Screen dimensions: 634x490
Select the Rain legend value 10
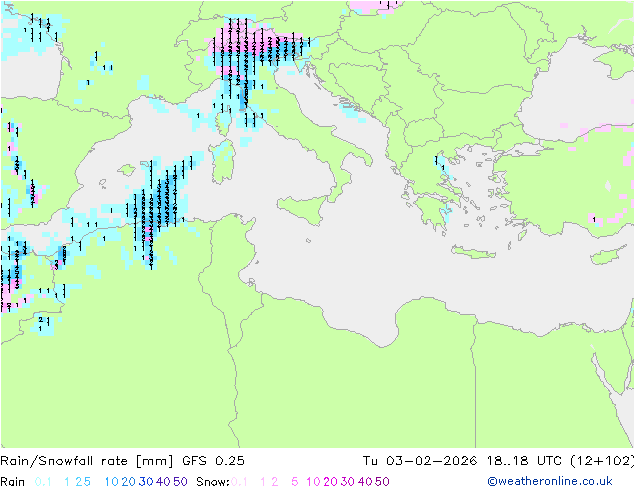click(112, 482)
